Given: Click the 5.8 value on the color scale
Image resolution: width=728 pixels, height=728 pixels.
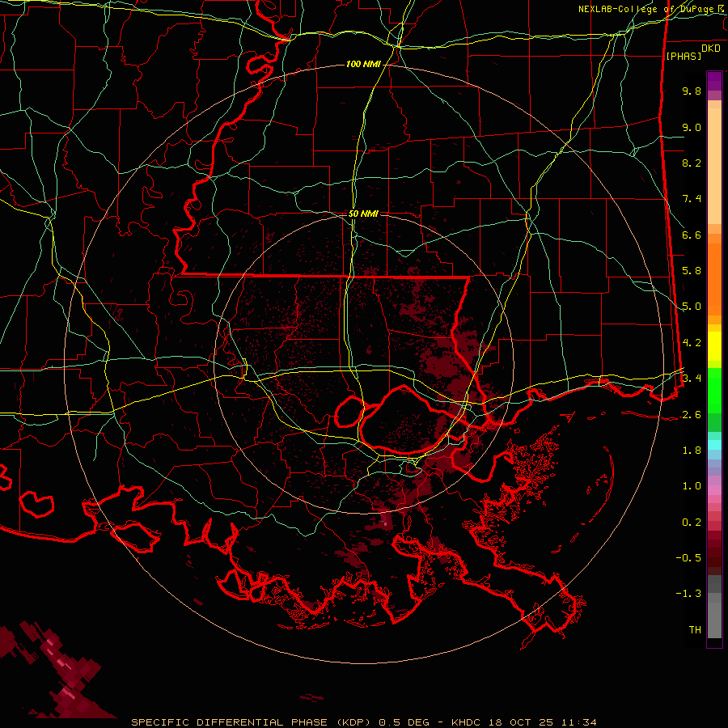Looking at the screenshot, I should coord(692,271).
